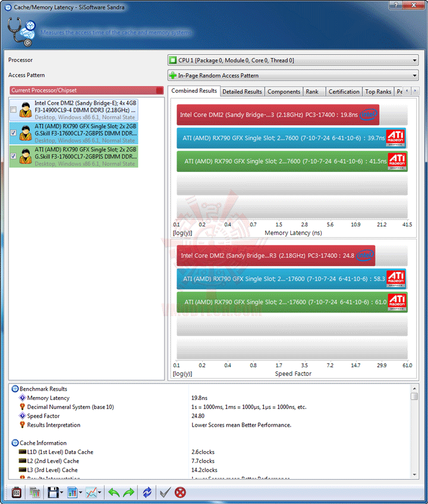Switch to the Detailed Results tab
428x504 pixels.
242,92
